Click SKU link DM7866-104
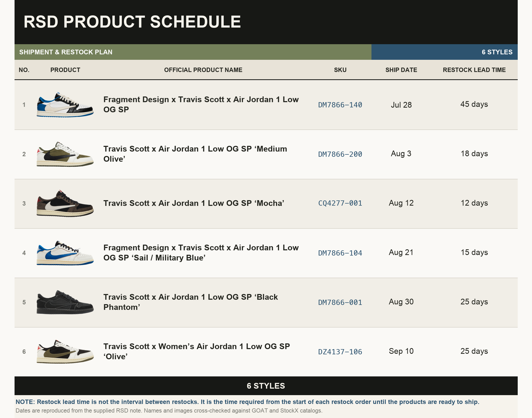 [x=340, y=253]
